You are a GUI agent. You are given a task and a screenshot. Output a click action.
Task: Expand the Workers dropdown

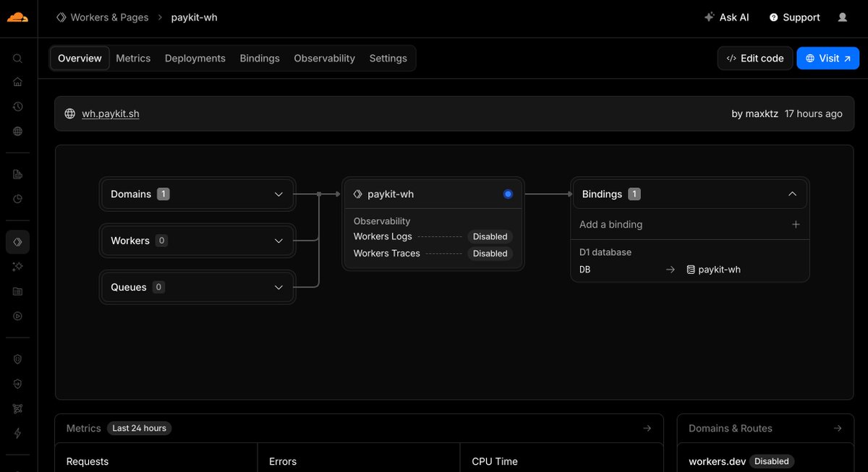(x=197, y=241)
